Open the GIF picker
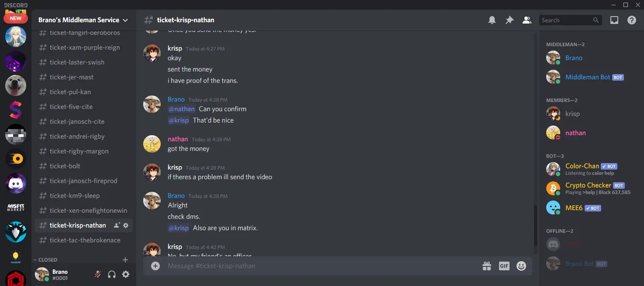644x286 pixels. 504,266
